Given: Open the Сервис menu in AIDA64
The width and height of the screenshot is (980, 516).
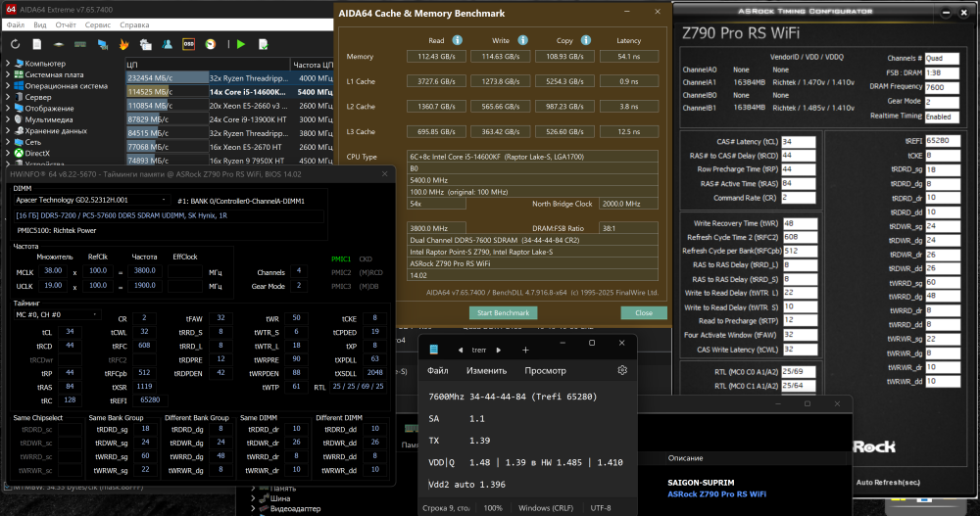Looking at the screenshot, I should (x=100, y=23).
